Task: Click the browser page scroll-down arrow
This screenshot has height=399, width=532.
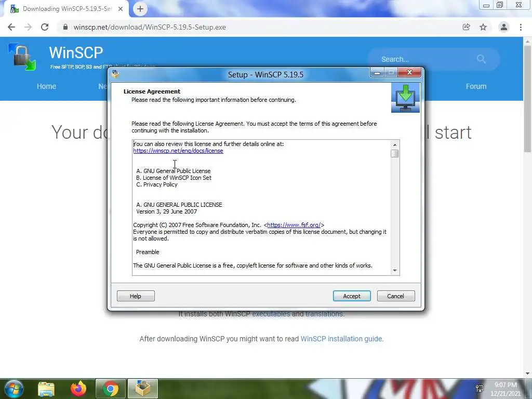Action: pos(527,374)
